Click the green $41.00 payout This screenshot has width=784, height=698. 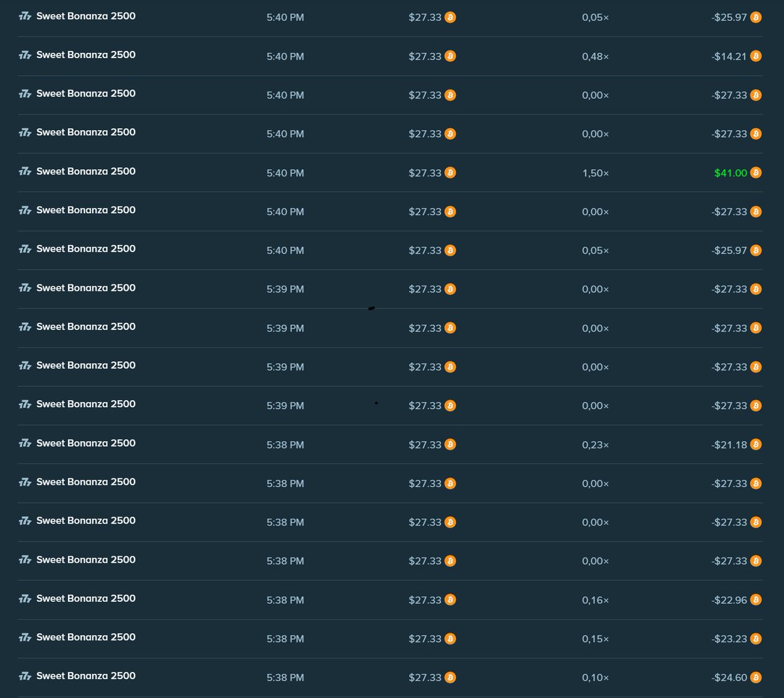pos(730,173)
